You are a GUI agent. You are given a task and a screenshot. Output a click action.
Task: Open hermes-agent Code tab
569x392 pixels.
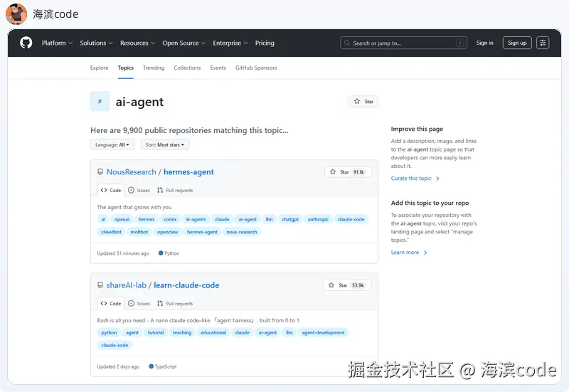click(111, 190)
